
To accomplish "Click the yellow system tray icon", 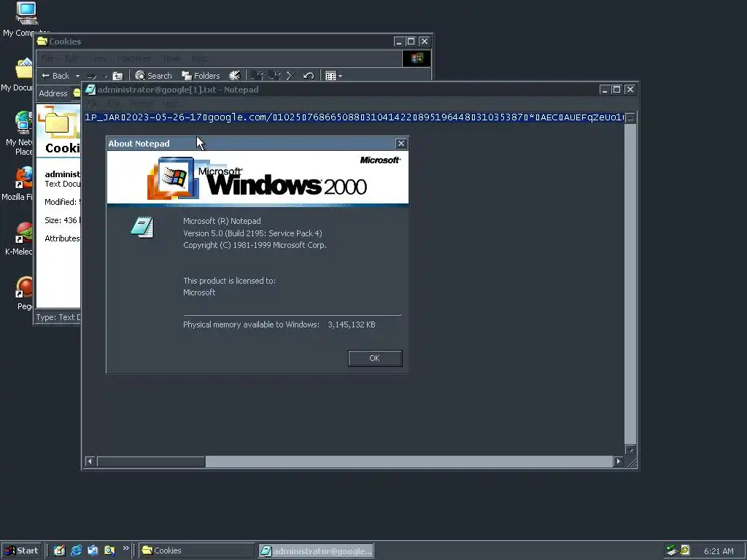I will tap(685, 550).
